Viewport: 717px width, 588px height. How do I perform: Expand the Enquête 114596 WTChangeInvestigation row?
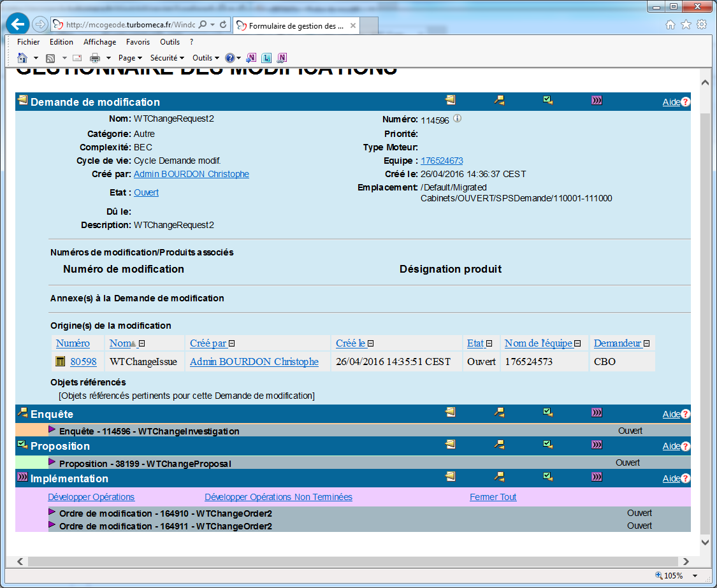pyautogui.click(x=52, y=430)
